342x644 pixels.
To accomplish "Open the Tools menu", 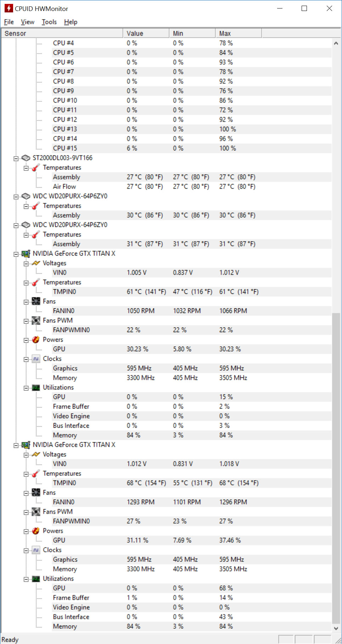I will pos(49,22).
